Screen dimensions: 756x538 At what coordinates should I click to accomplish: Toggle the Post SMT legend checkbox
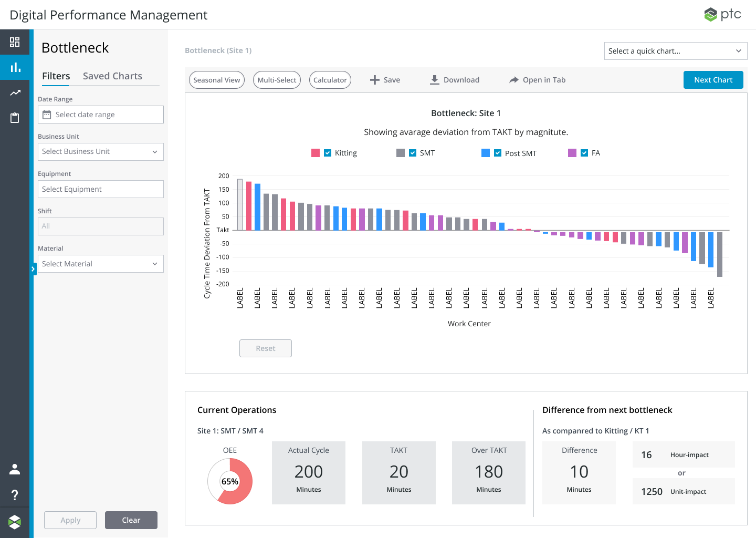pyautogui.click(x=498, y=153)
